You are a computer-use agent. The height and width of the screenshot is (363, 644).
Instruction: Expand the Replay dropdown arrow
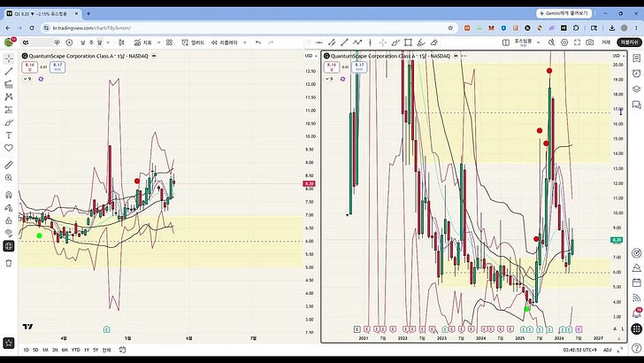tap(245, 42)
